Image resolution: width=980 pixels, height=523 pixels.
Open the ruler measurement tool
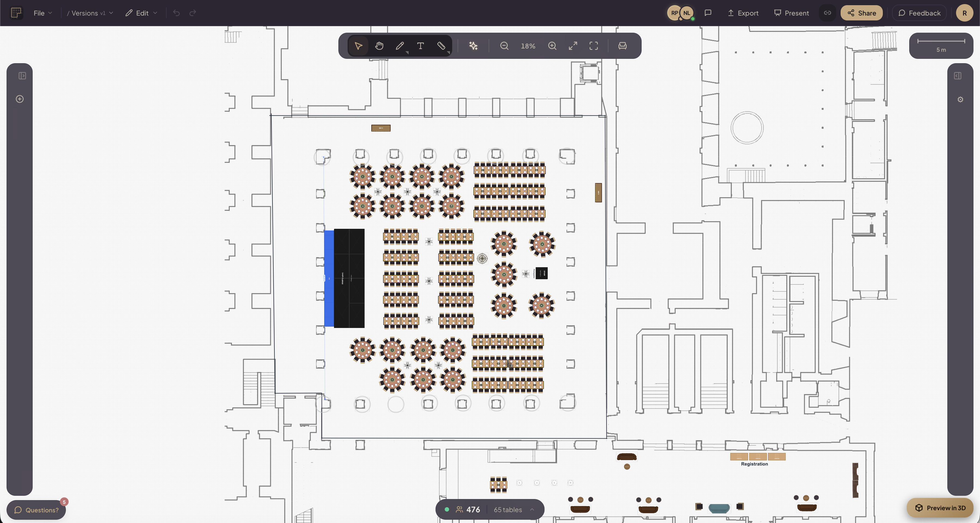pyautogui.click(x=441, y=46)
